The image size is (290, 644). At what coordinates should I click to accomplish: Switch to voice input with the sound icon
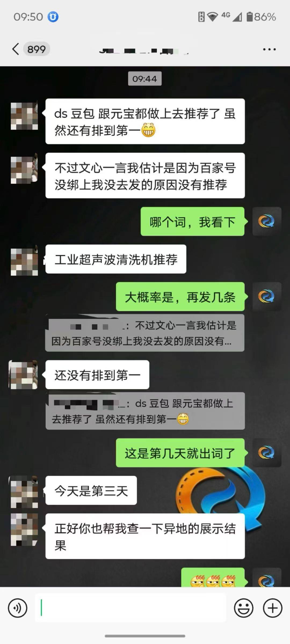click(17, 608)
